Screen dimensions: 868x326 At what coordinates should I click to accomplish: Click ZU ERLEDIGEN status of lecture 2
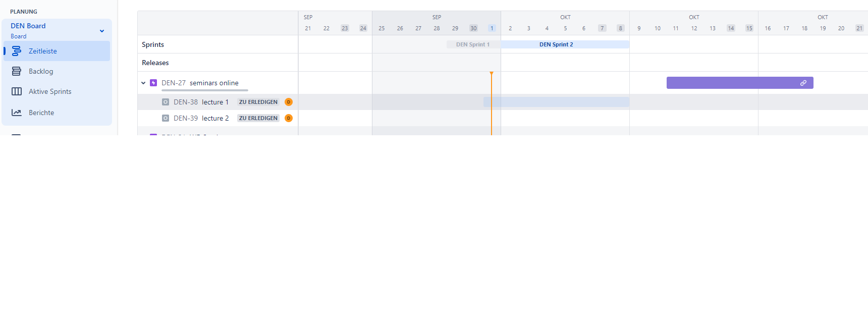[x=258, y=118]
